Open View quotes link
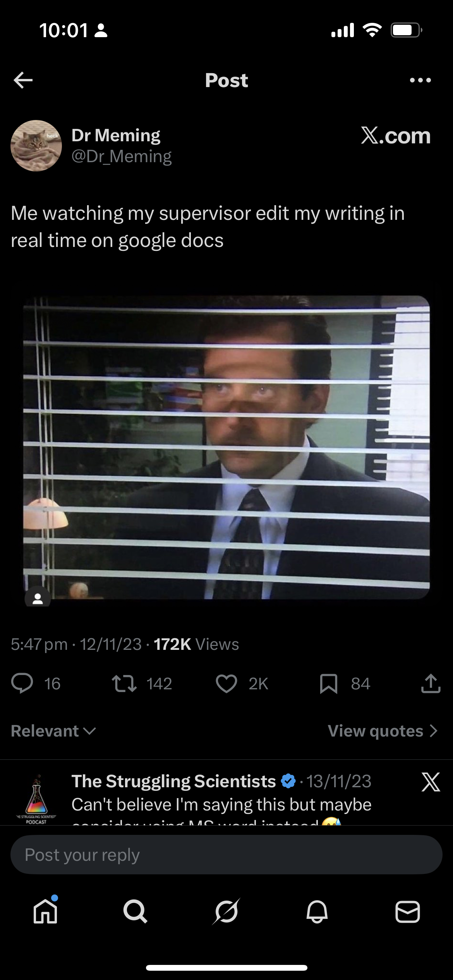 coord(383,731)
